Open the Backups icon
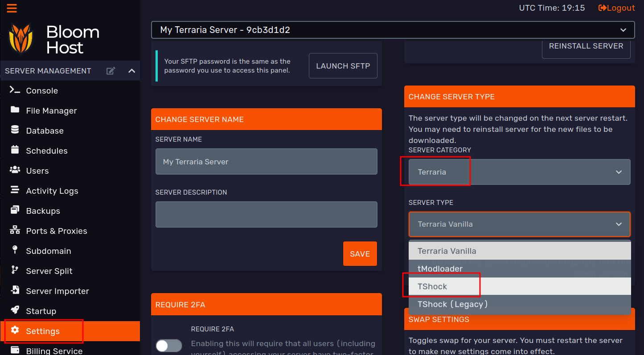This screenshot has height=355, width=644. coord(15,211)
